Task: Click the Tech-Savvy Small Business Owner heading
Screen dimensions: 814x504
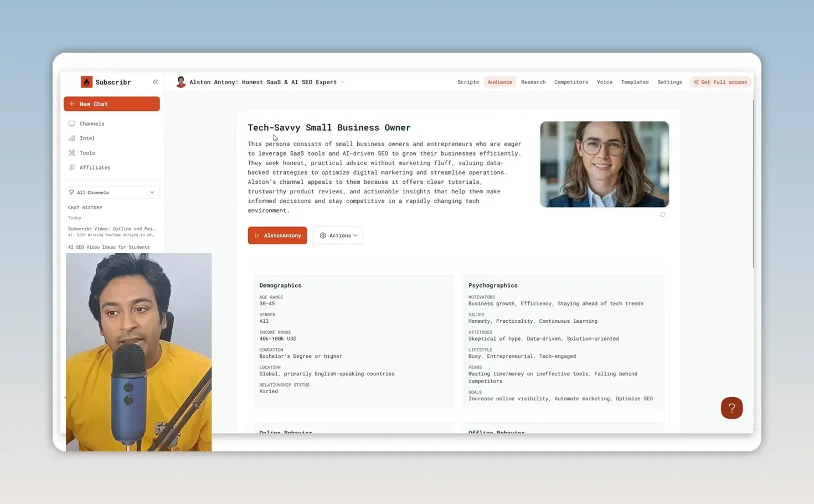Action: pyautogui.click(x=329, y=127)
